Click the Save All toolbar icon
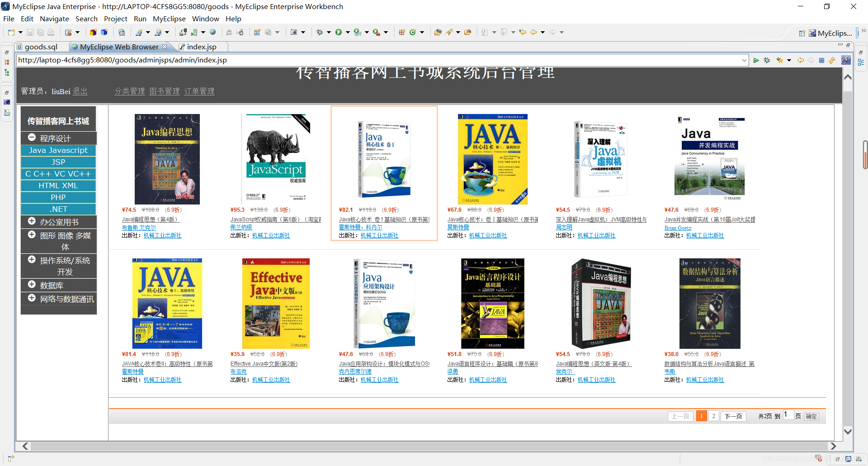The width and height of the screenshot is (868, 466). pyautogui.click(x=40, y=32)
